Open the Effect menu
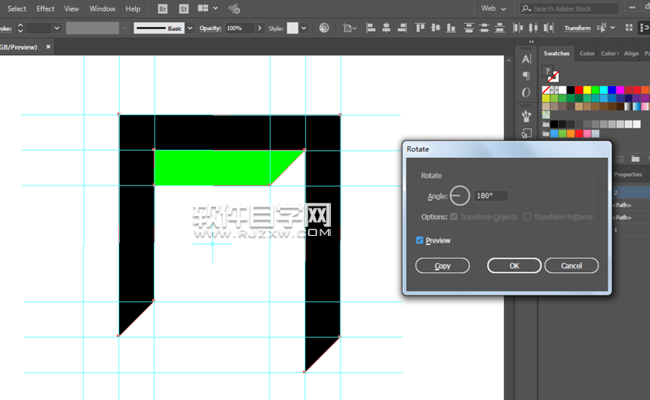650x400 pixels. pos(46,8)
